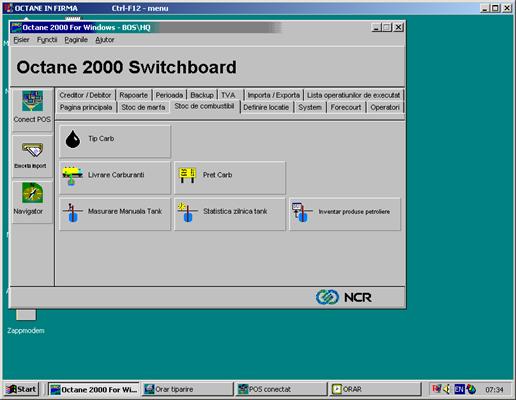
Task: Click the colorful tray icon beside the clock
Action: pos(471,389)
